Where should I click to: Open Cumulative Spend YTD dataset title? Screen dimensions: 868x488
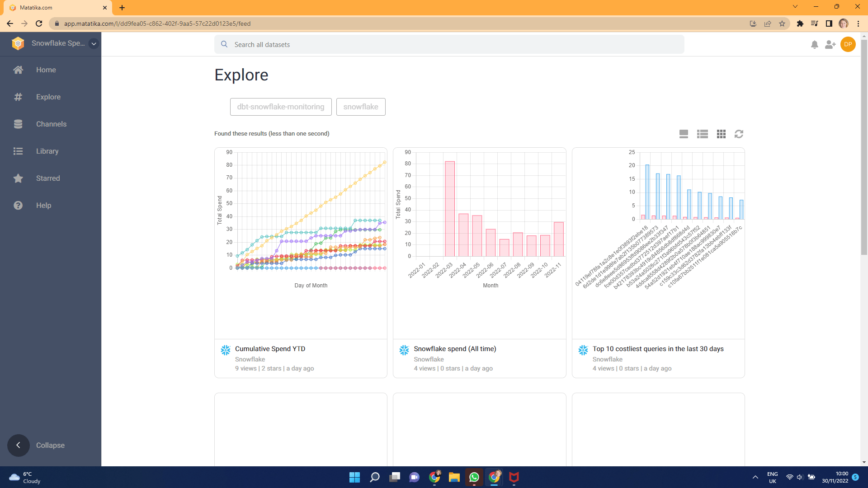pos(270,348)
